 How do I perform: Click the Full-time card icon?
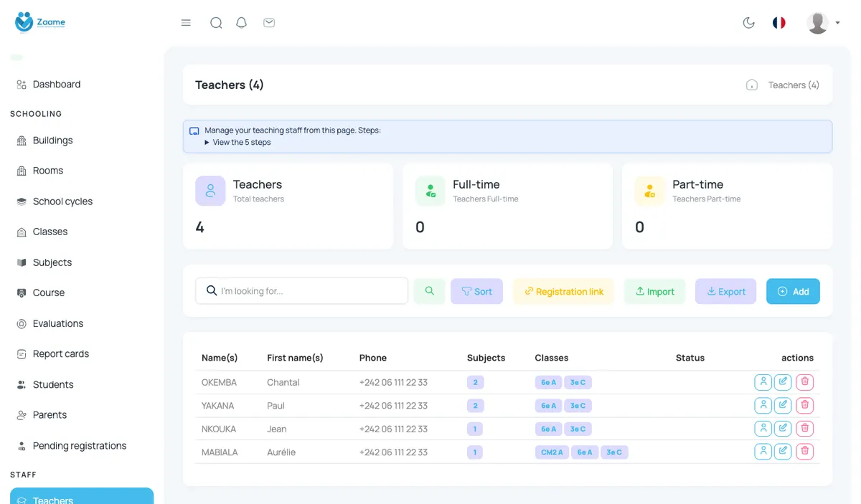[x=430, y=191]
